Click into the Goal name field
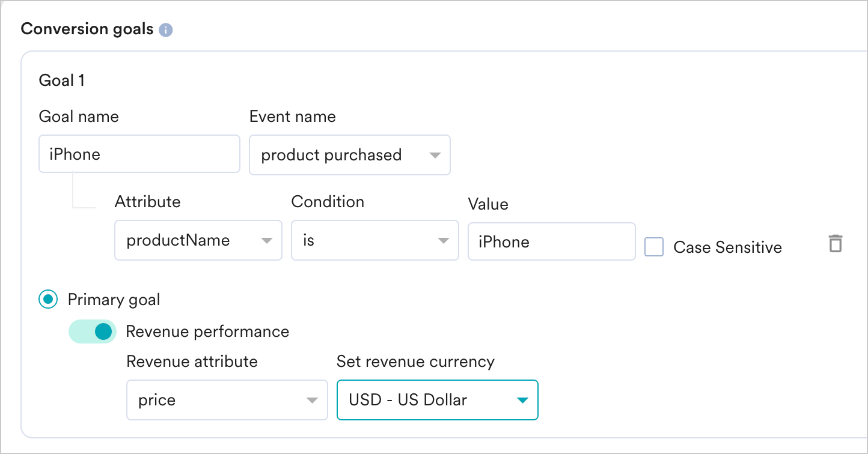The width and height of the screenshot is (868, 454). click(x=139, y=154)
